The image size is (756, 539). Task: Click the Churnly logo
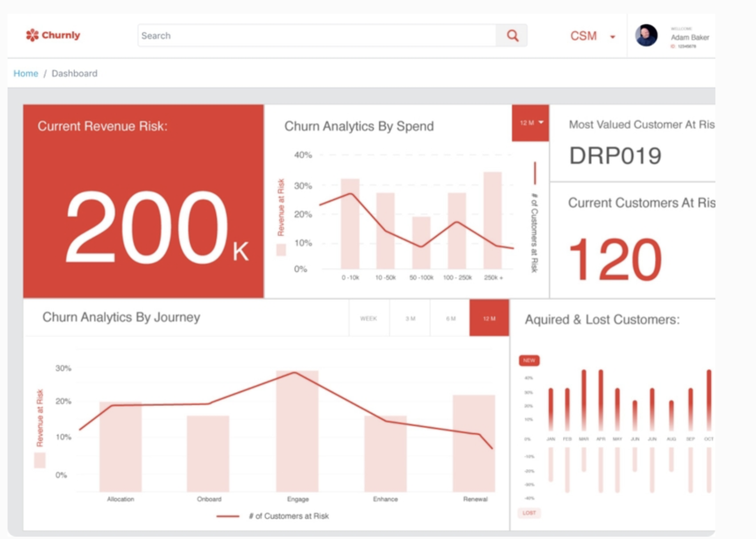coord(53,35)
